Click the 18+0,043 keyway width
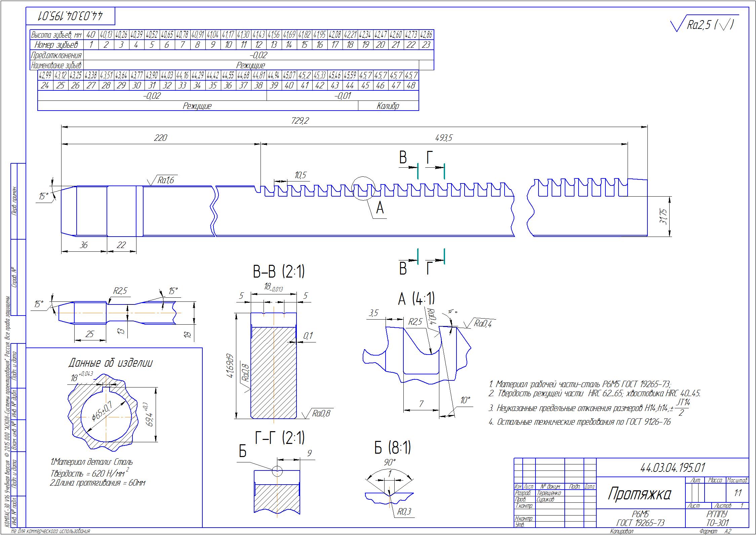The image size is (756, 535). point(82,377)
